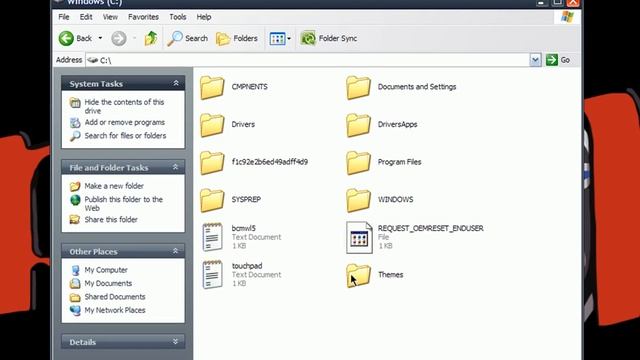The image size is (640, 360).
Task: Click Add or remove programs link
Action: click(x=124, y=122)
